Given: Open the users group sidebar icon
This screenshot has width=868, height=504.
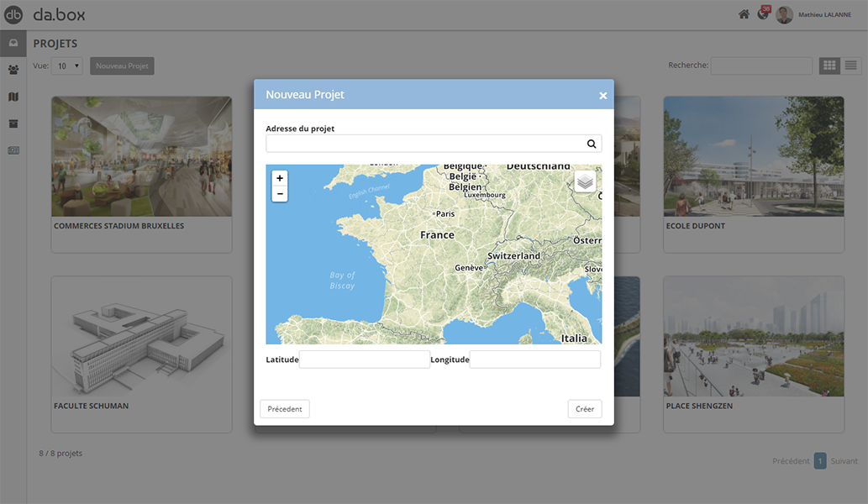Looking at the screenshot, I should [x=13, y=70].
